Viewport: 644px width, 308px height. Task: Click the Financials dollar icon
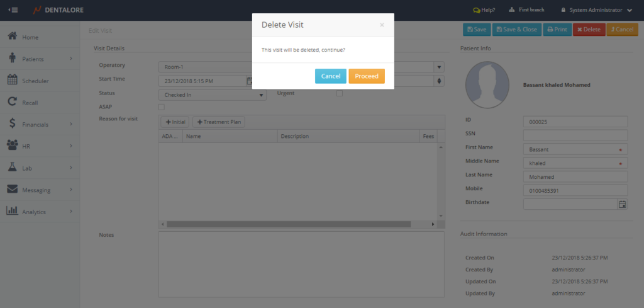point(12,124)
